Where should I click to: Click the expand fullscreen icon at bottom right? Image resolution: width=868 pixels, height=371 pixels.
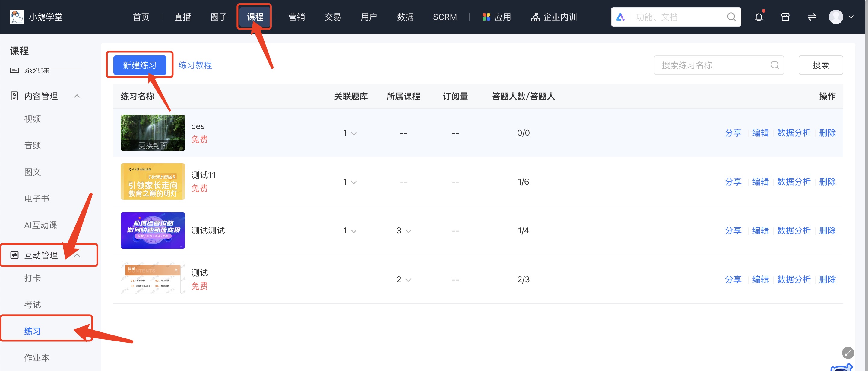tap(848, 353)
